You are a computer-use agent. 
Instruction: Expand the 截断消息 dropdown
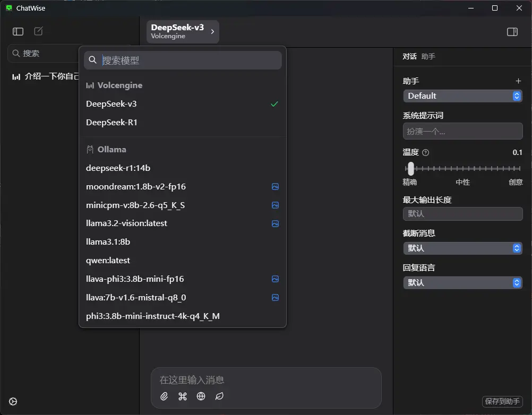(462, 248)
